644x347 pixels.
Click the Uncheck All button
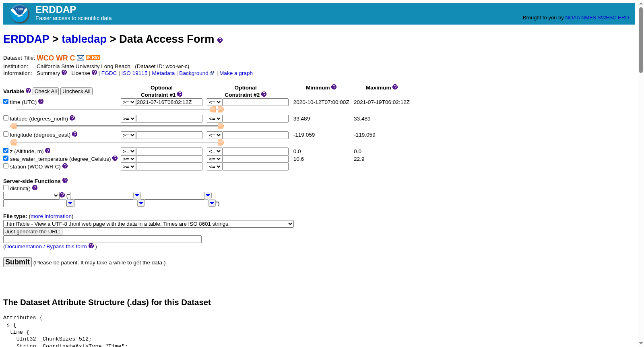click(76, 91)
